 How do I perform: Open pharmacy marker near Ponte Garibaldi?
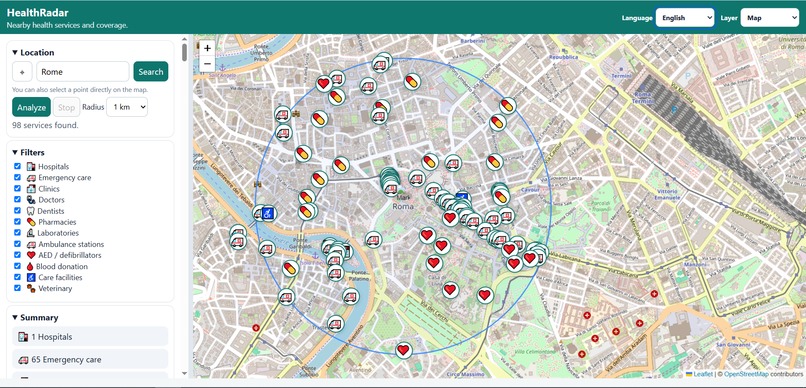(x=290, y=269)
